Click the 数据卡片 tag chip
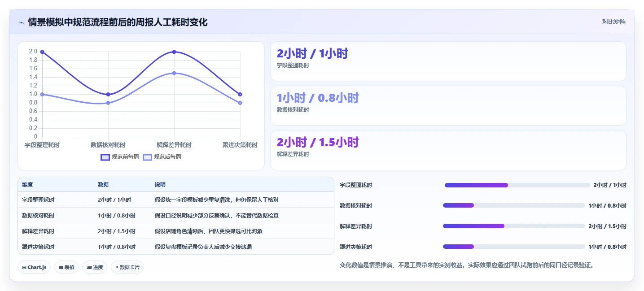The width and height of the screenshot is (644, 291). (x=127, y=267)
